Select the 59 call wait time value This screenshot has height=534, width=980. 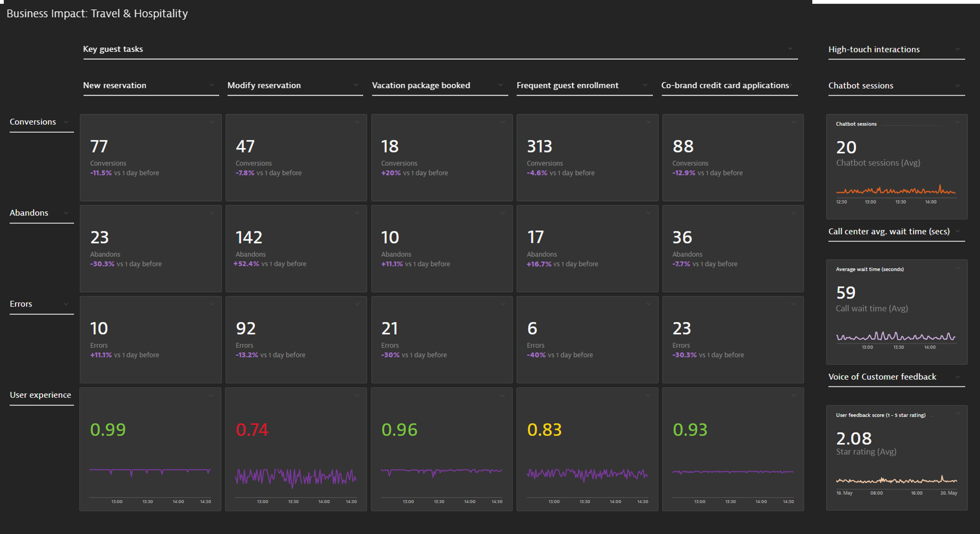[x=846, y=293]
